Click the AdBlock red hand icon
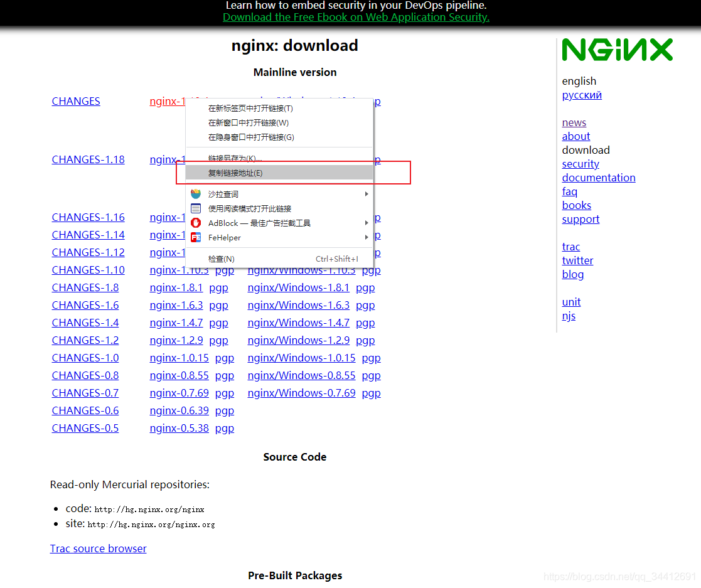 pyautogui.click(x=196, y=223)
